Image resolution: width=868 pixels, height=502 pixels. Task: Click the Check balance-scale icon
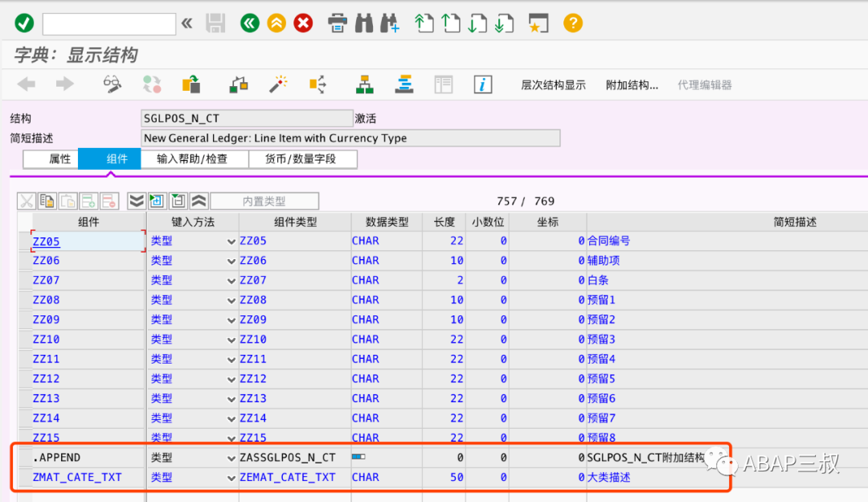(x=239, y=84)
